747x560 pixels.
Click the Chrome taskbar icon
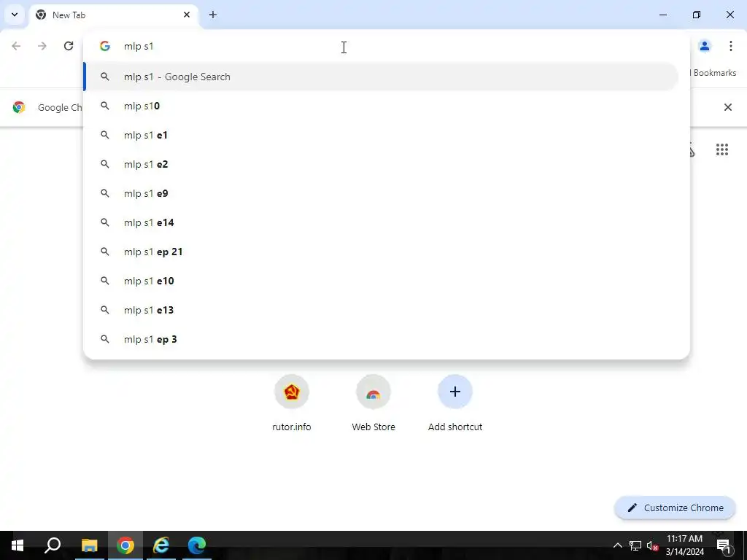(125, 545)
